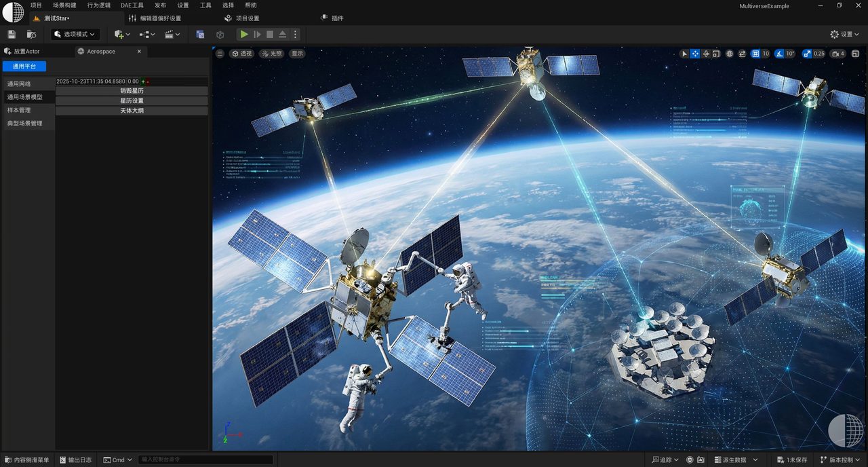Click the gray cube toolbar icon
The image size is (868, 467).
(220, 34)
